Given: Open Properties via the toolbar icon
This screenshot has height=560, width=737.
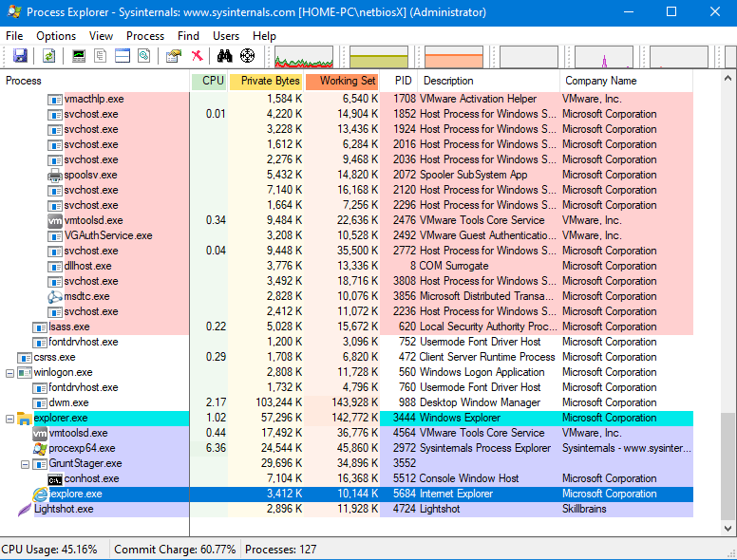Looking at the screenshot, I should coord(173,57).
